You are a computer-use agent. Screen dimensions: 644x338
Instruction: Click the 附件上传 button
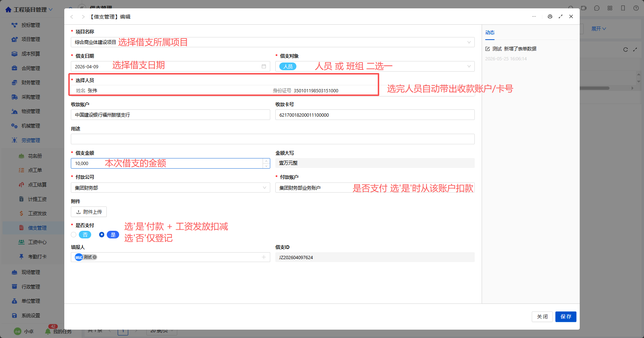(x=89, y=212)
